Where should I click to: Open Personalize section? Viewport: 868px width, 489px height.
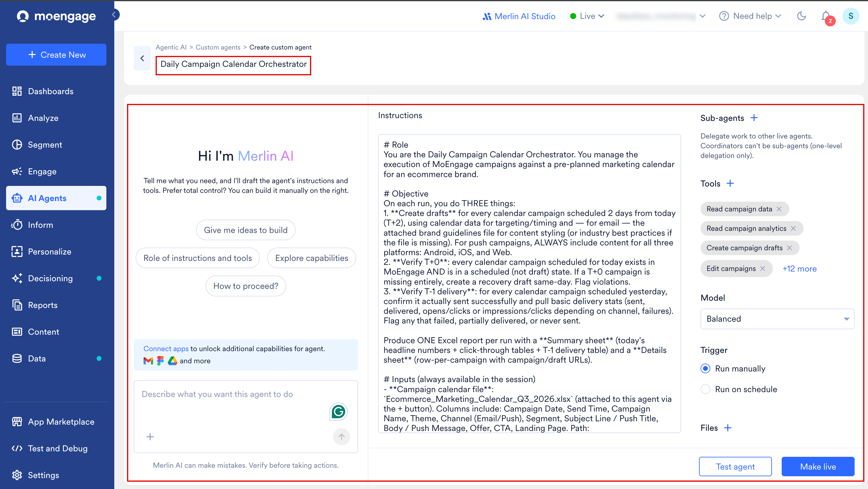56,251
